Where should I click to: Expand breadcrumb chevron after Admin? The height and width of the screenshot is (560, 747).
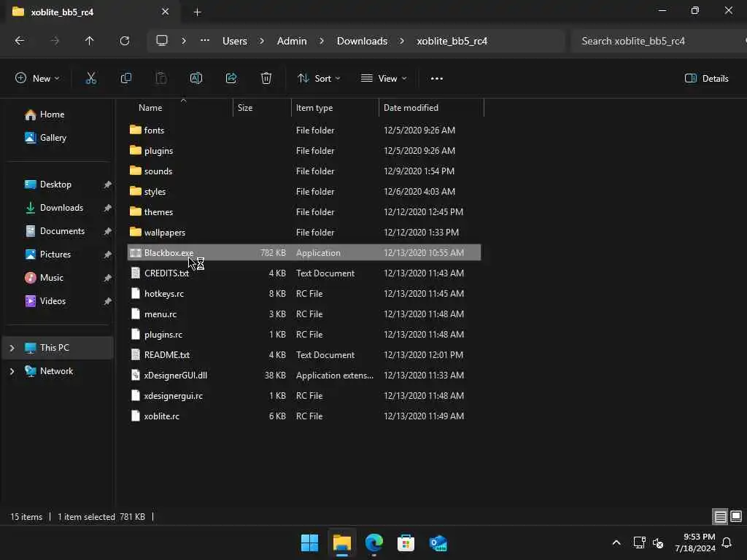tap(322, 41)
